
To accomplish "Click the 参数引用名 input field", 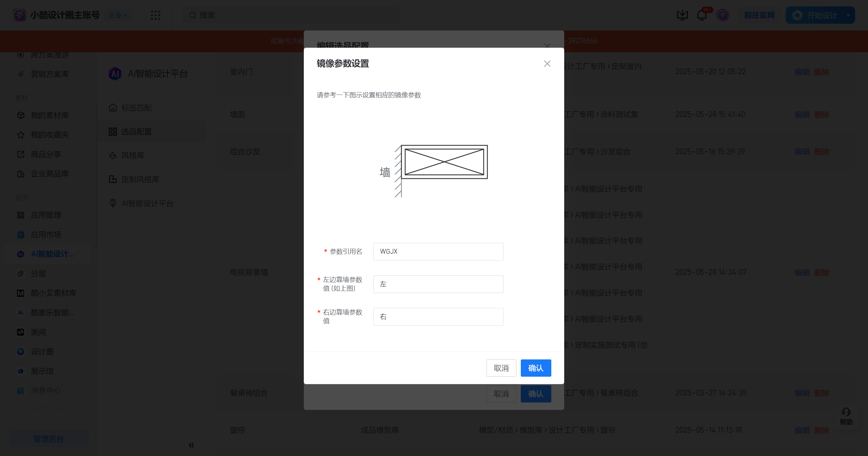I will [438, 251].
